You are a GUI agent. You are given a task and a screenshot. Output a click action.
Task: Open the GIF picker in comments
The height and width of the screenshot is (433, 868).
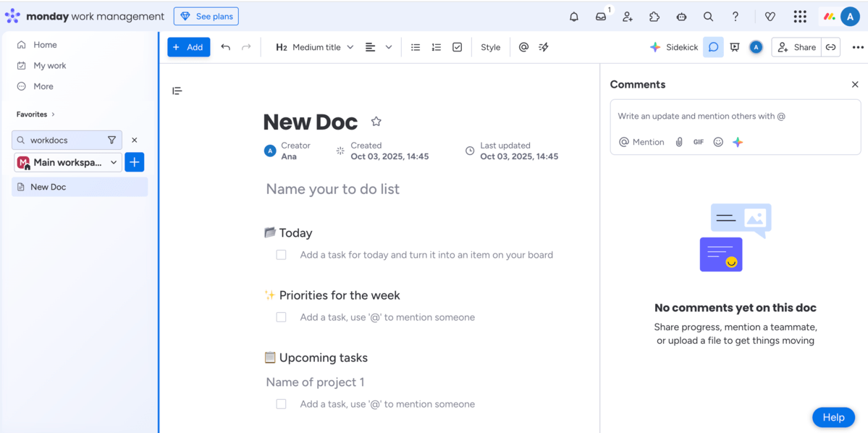(x=698, y=141)
